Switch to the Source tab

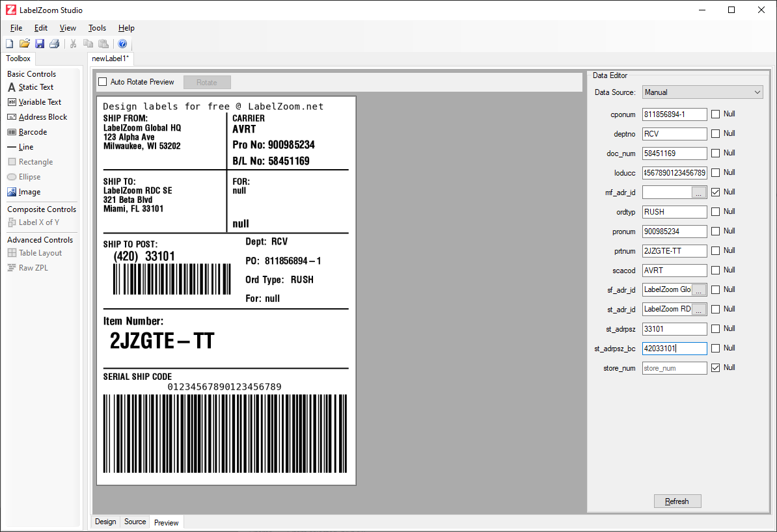135,522
